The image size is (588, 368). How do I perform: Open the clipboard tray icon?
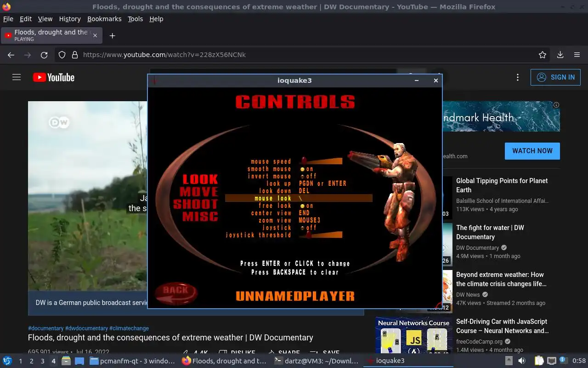click(x=539, y=361)
